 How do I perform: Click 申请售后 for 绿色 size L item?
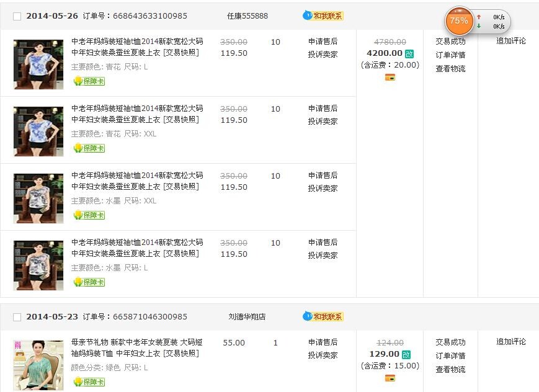[x=323, y=342]
